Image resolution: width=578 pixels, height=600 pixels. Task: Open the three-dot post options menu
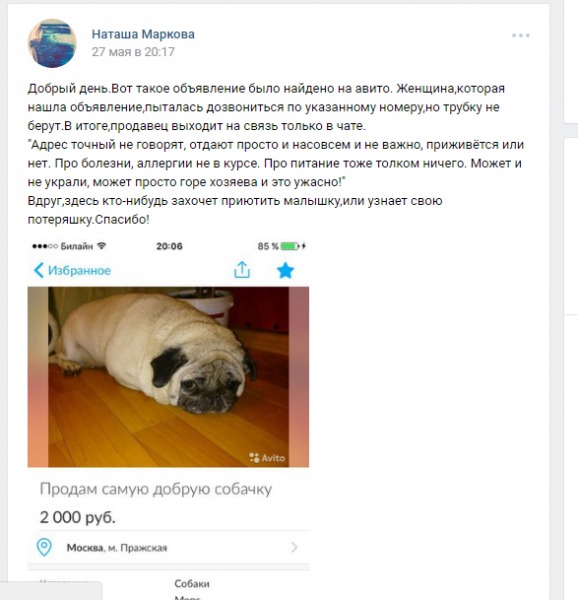pyautogui.click(x=521, y=36)
